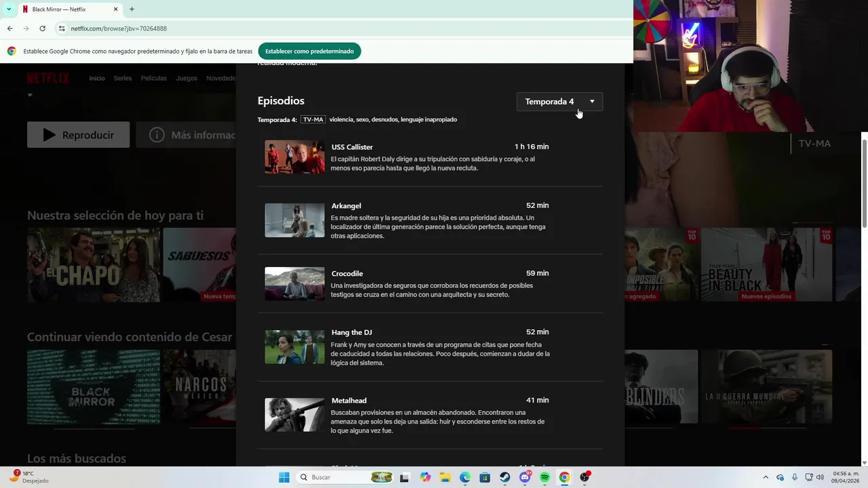
Task: Click the Chrome forward arrow
Action: pyautogui.click(x=26, y=28)
